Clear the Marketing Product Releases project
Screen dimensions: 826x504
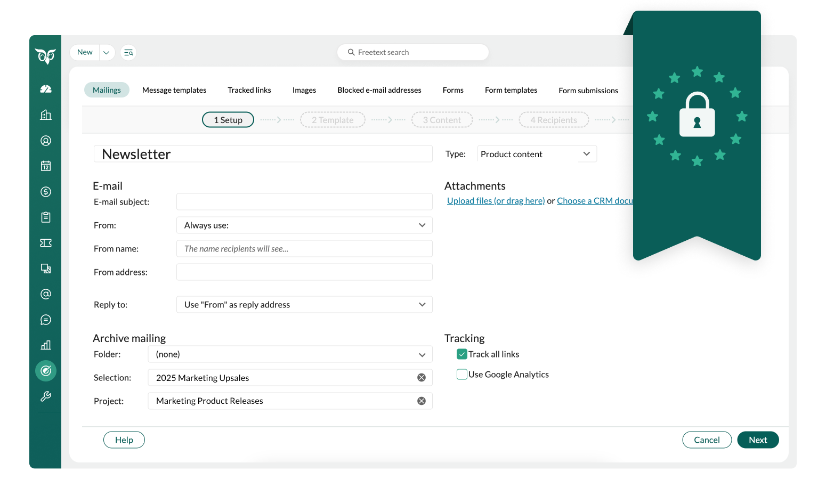coord(422,401)
